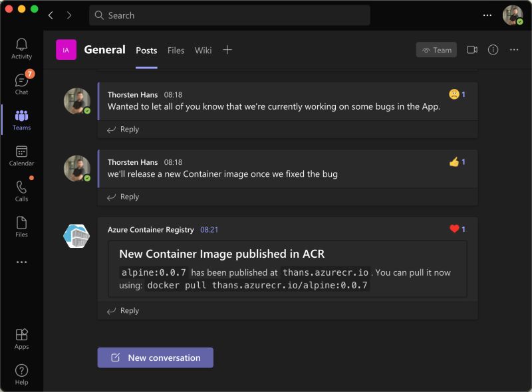
Task: Toggle the thumbs up reaction on the release message
Action: click(456, 161)
